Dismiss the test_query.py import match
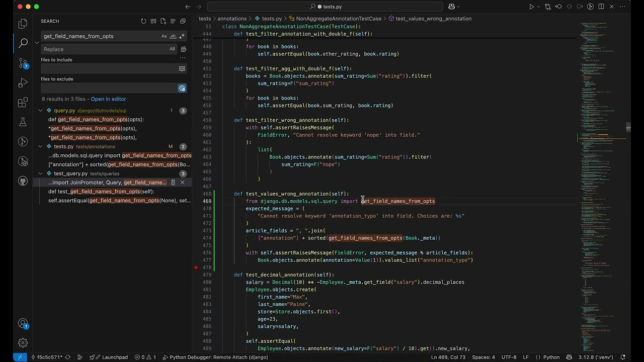Viewport: 644px width, 362px height. [182, 183]
